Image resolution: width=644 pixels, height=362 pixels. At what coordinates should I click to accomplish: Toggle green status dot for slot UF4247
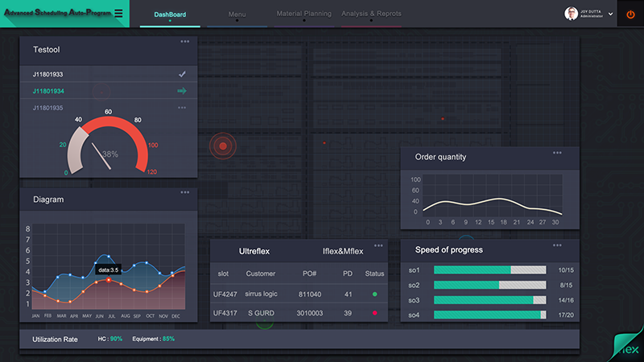(x=374, y=294)
